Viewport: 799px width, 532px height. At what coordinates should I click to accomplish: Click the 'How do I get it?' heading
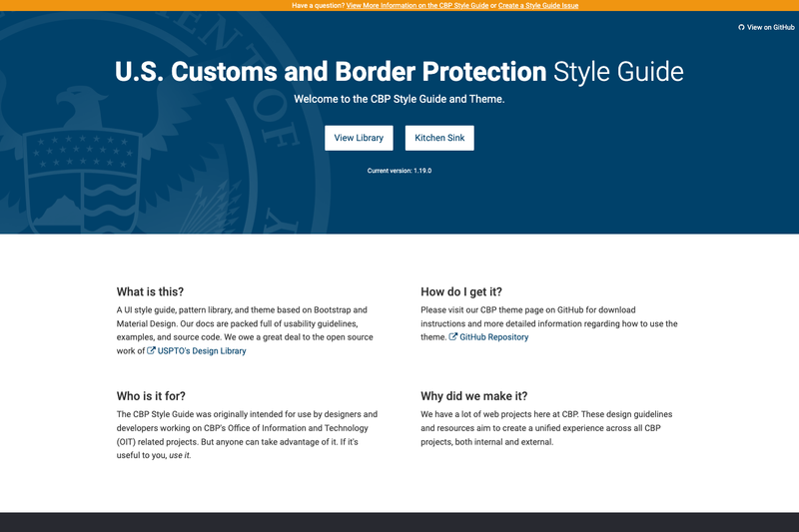(x=461, y=291)
